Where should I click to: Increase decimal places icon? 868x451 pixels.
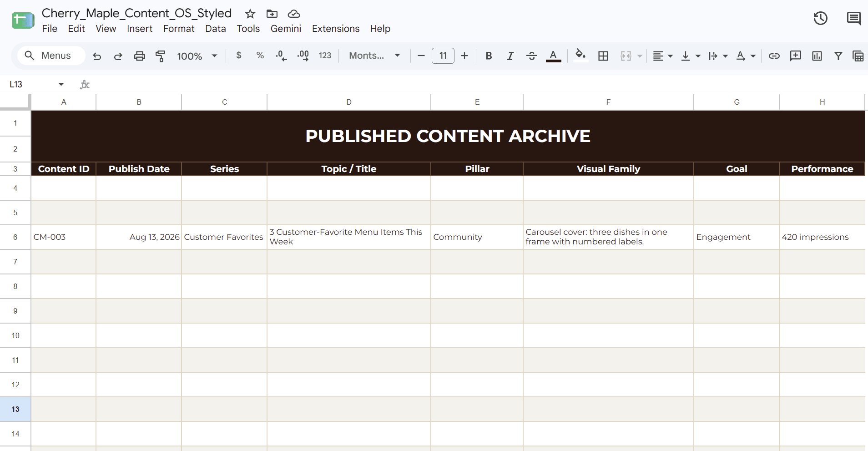303,56
